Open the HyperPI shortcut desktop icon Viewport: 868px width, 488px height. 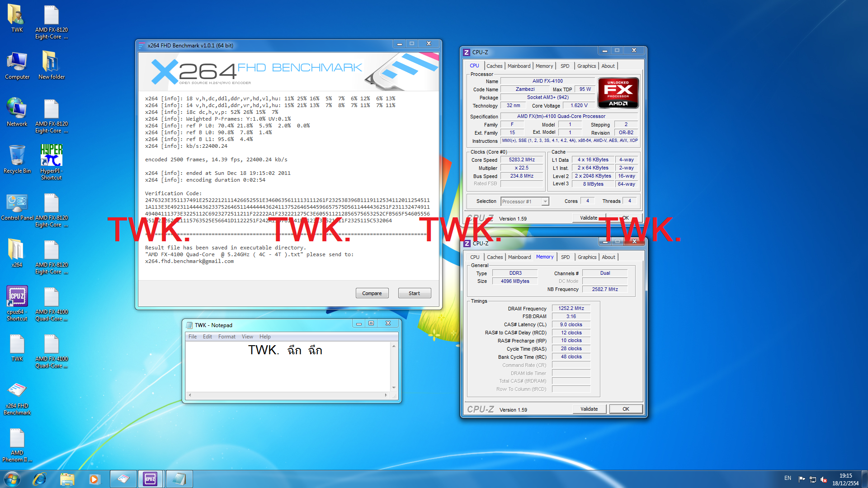point(51,156)
